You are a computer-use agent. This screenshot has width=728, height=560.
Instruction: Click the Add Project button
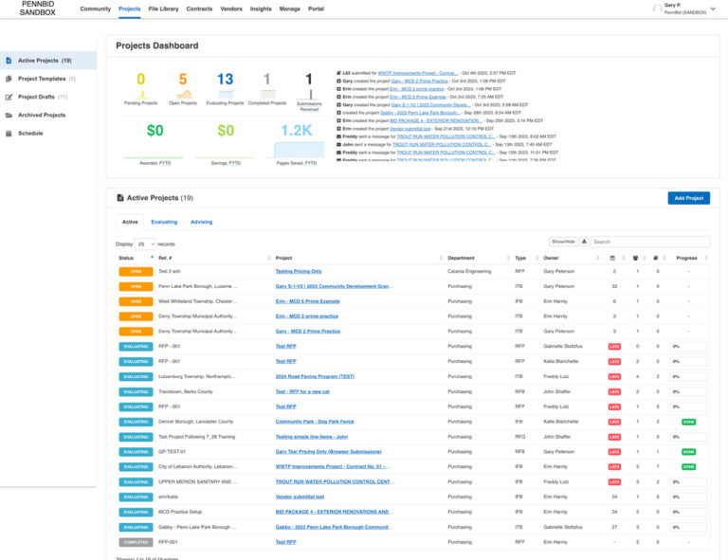coord(688,198)
